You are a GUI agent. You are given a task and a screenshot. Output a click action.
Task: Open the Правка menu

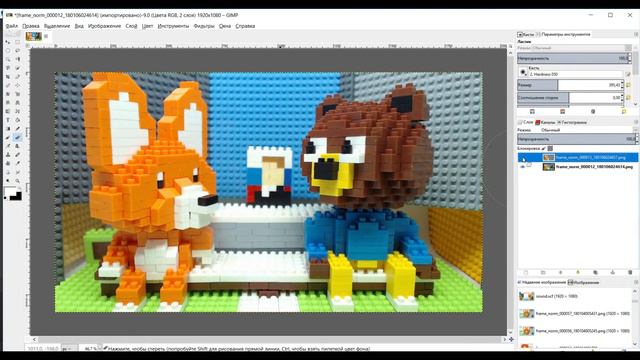click(x=31, y=26)
